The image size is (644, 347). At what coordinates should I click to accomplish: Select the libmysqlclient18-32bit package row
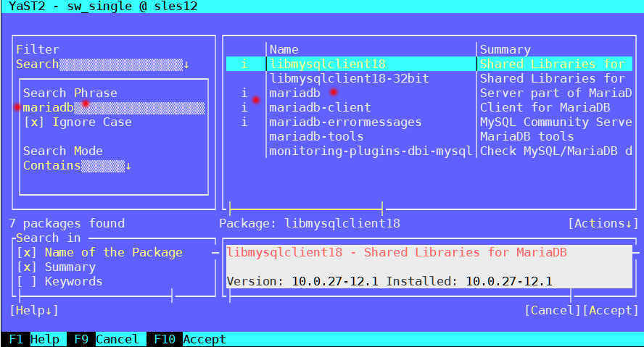coord(429,78)
